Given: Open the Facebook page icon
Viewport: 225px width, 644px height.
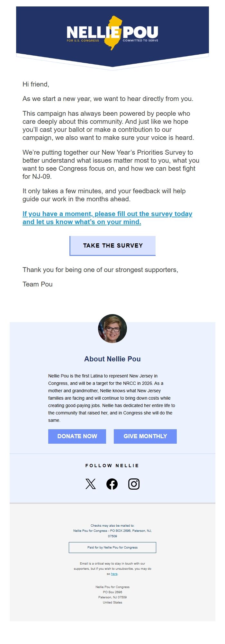Looking at the screenshot, I should [113, 483].
